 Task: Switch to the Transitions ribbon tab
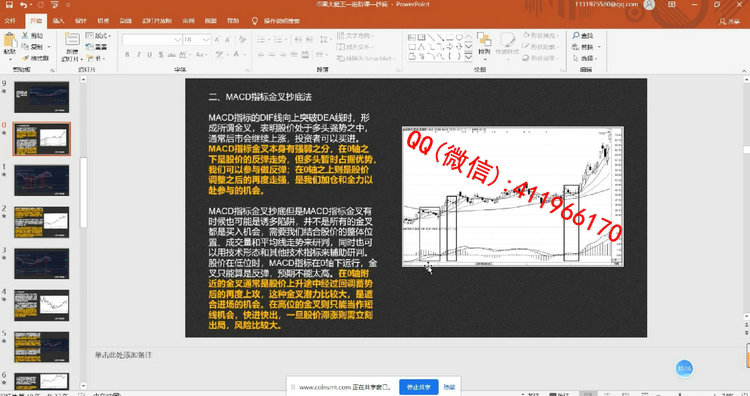coord(103,21)
